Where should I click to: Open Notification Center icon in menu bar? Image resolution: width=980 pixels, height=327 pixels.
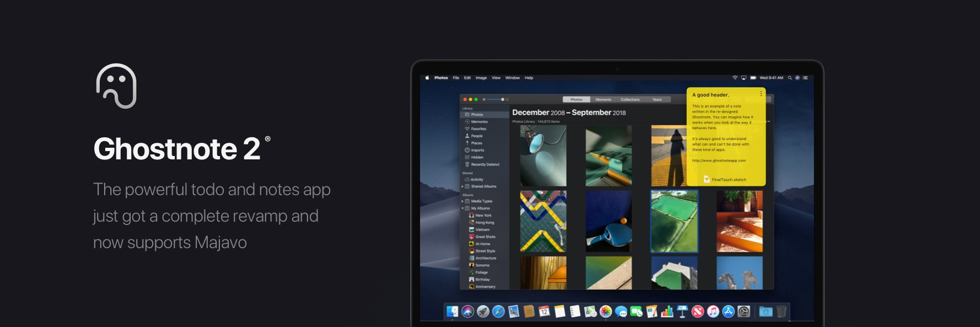point(805,78)
